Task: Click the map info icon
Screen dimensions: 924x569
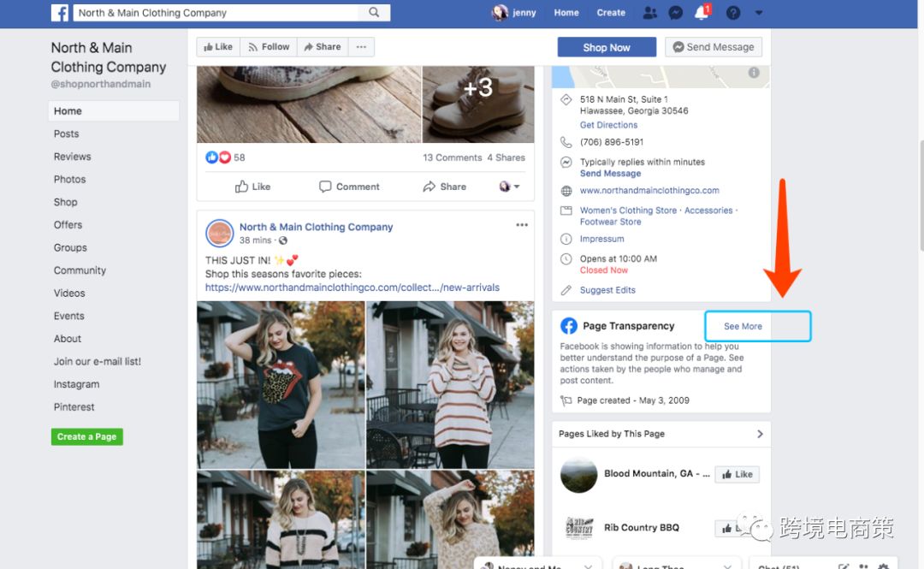Action: tap(755, 73)
